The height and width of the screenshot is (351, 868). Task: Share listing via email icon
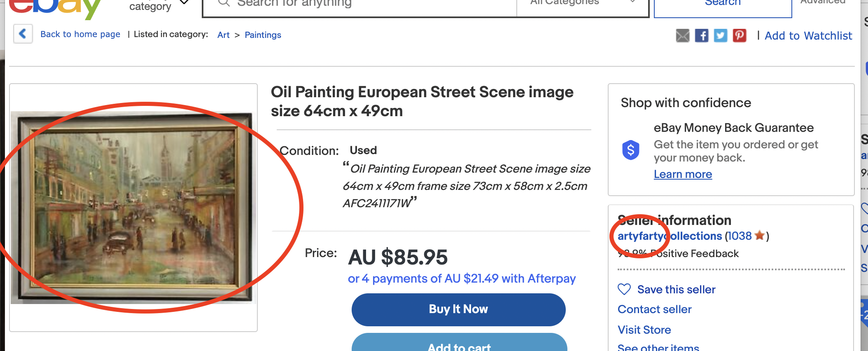pos(683,35)
